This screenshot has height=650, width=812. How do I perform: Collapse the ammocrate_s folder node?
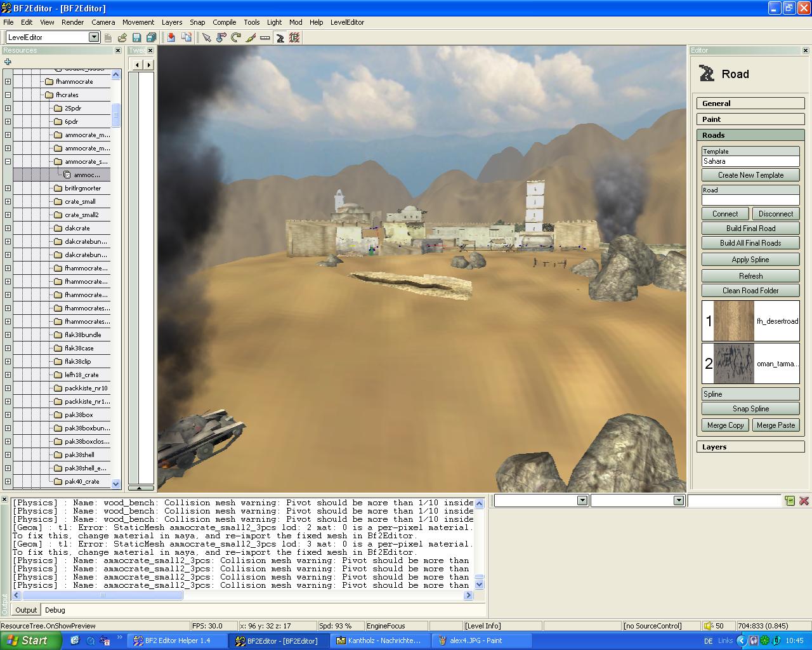(8, 161)
